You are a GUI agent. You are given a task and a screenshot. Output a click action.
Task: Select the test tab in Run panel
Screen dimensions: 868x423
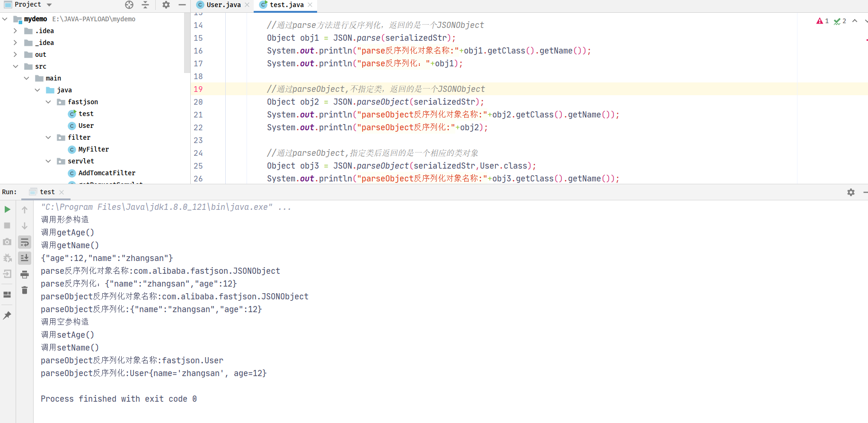coord(47,192)
